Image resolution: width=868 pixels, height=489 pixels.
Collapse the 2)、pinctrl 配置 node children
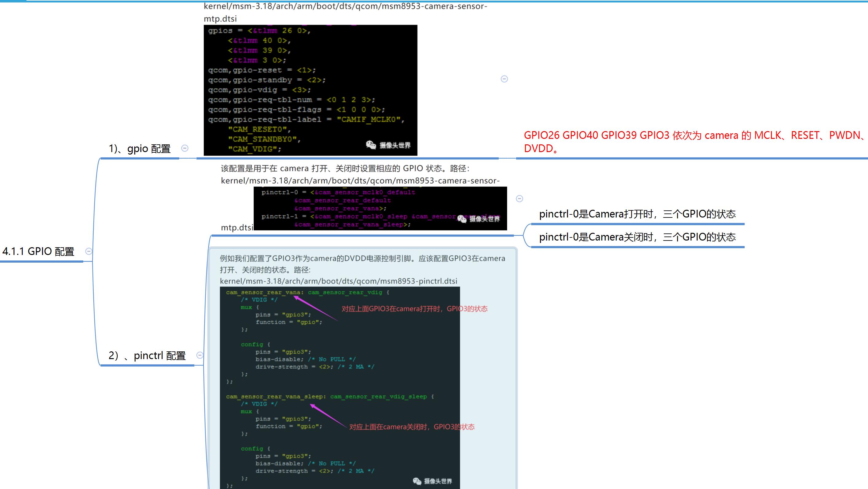click(200, 355)
